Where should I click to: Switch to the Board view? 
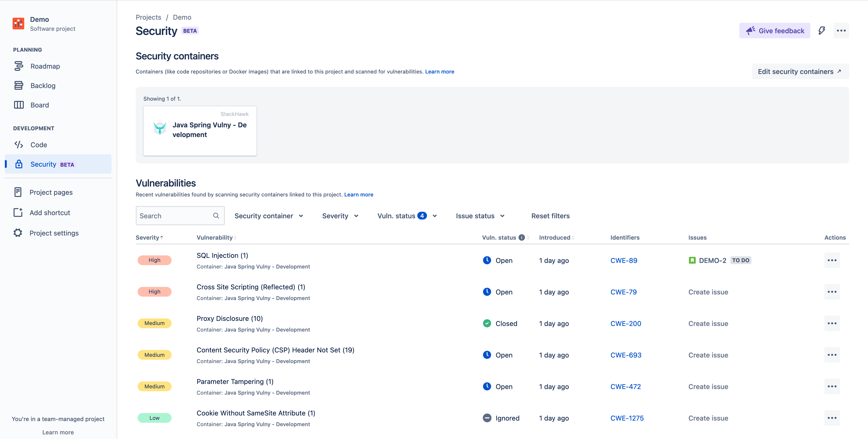pyautogui.click(x=39, y=105)
